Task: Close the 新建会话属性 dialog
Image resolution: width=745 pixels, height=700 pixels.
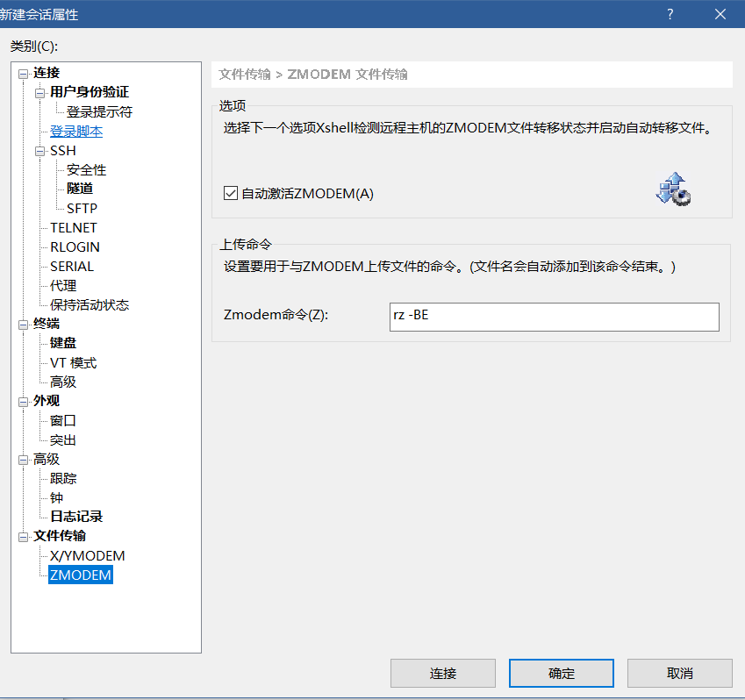Action: click(x=720, y=14)
